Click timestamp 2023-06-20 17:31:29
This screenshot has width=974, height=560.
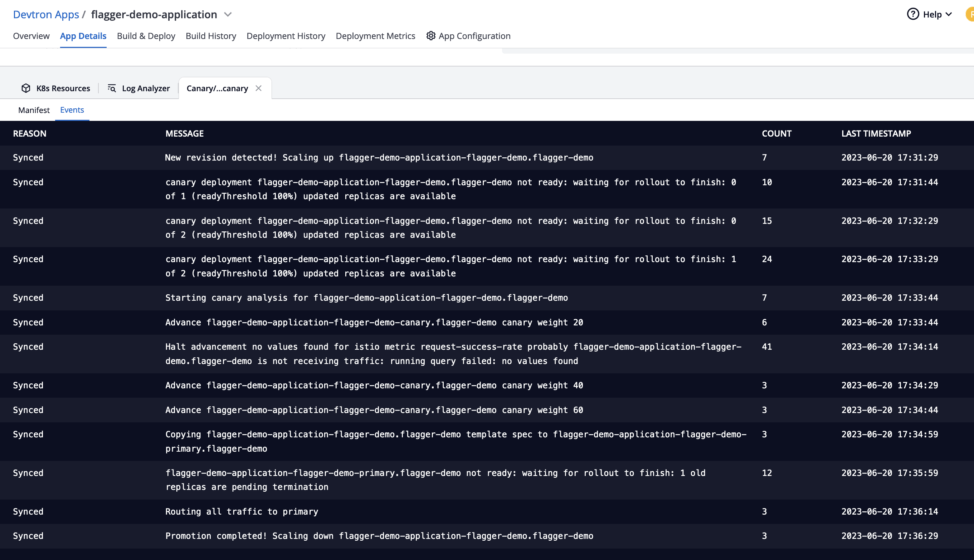[x=890, y=157]
